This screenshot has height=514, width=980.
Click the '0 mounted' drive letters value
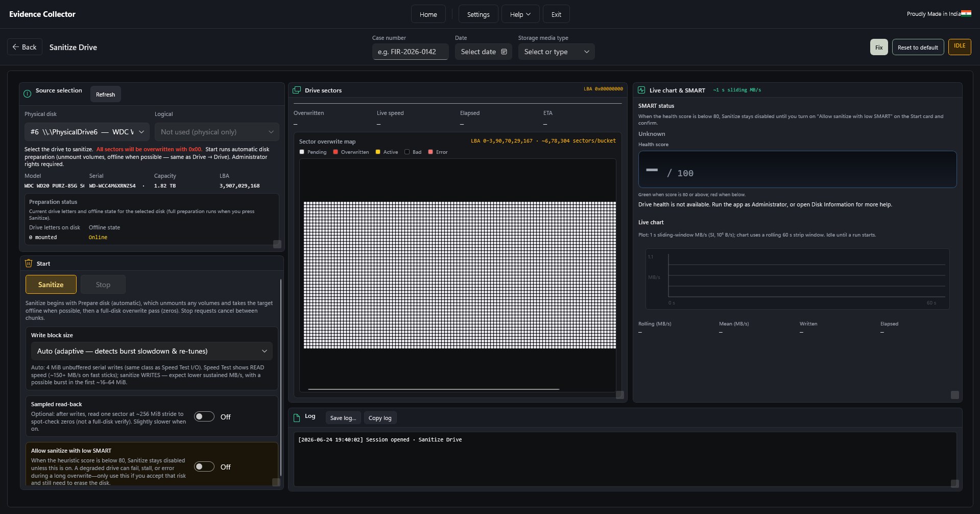(43, 238)
